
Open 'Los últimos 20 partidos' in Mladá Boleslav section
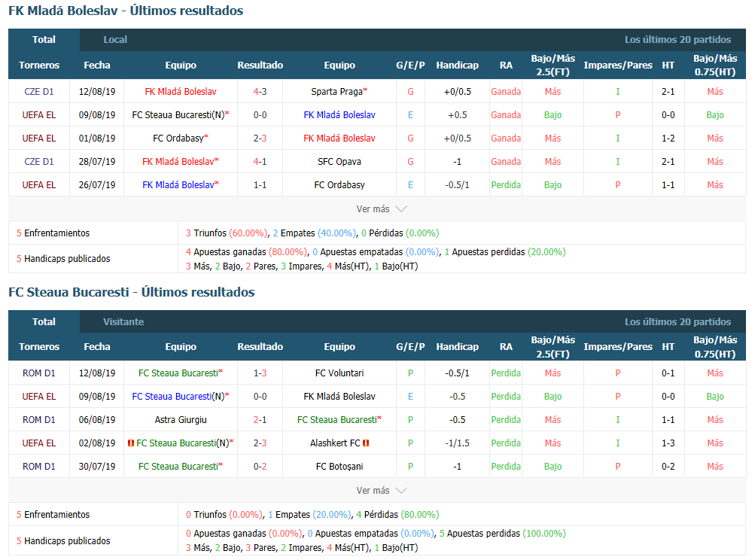click(x=677, y=39)
